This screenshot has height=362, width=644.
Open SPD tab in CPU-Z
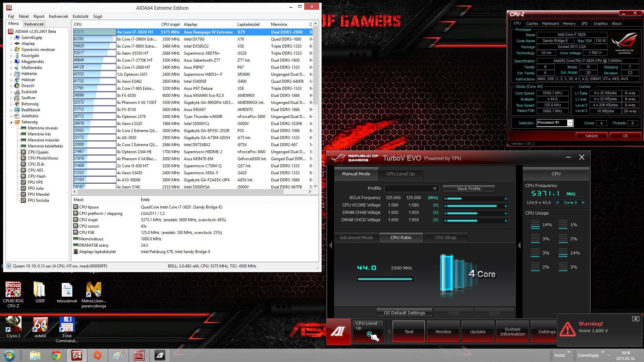(584, 23)
